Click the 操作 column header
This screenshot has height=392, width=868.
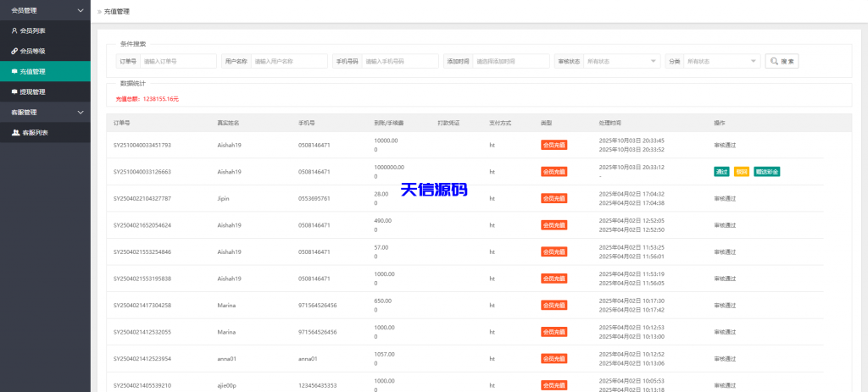click(x=720, y=123)
